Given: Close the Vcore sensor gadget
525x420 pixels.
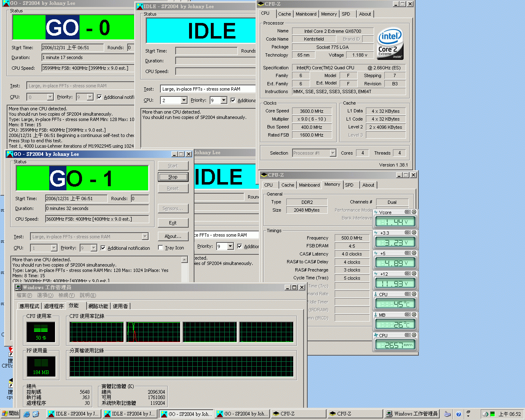Looking at the screenshot, I should [x=414, y=212].
